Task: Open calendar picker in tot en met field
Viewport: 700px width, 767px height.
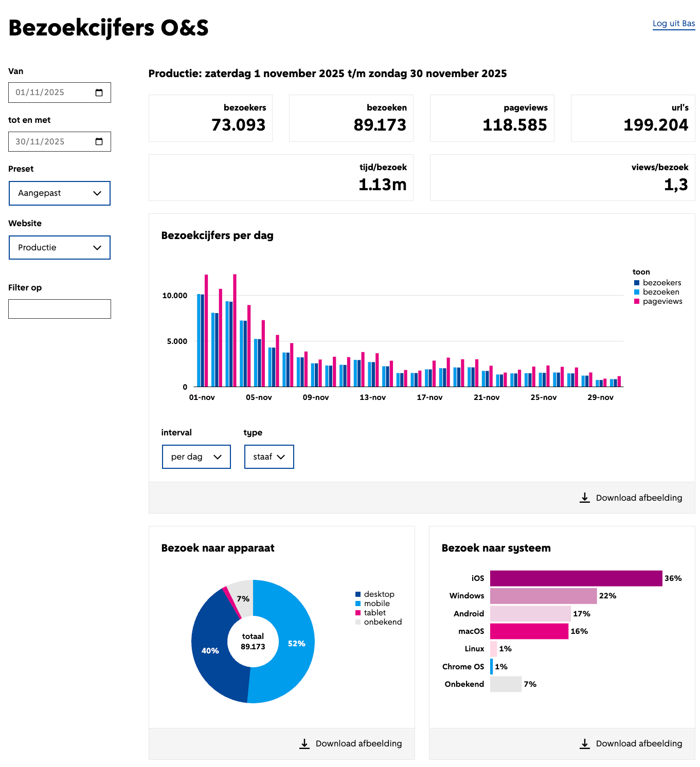Action: (x=99, y=141)
